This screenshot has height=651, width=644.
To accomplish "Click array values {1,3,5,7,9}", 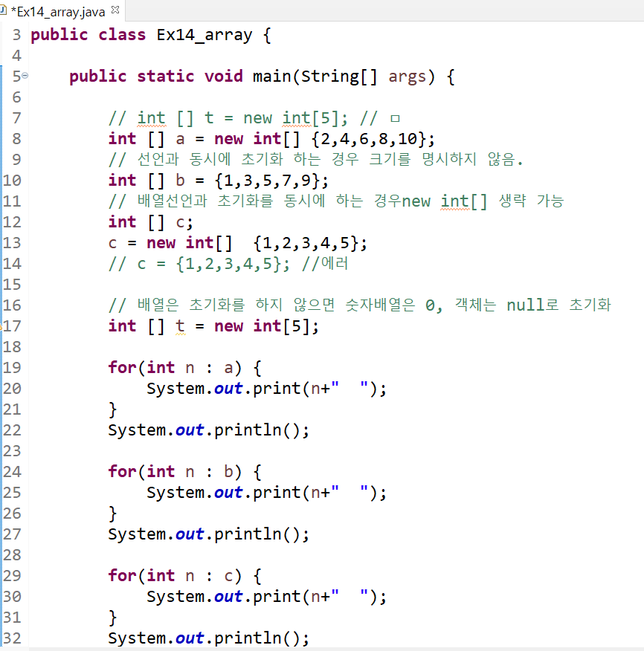I will click(x=267, y=181).
